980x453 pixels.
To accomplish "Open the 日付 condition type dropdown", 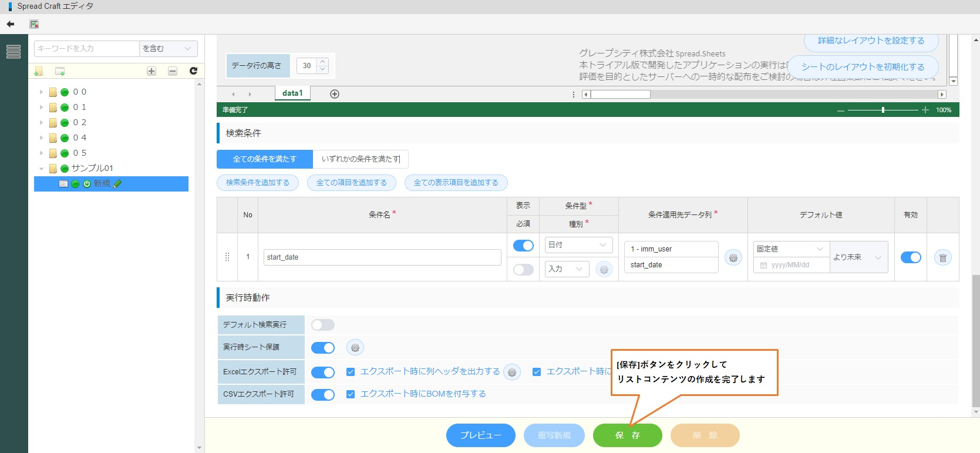I will point(578,245).
